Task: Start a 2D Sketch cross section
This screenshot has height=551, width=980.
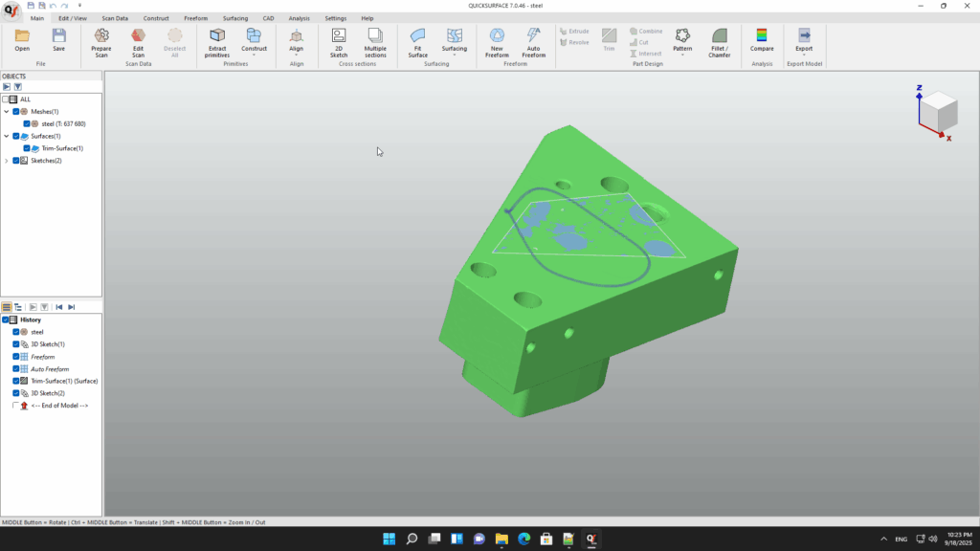Action: tap(339, 35)
